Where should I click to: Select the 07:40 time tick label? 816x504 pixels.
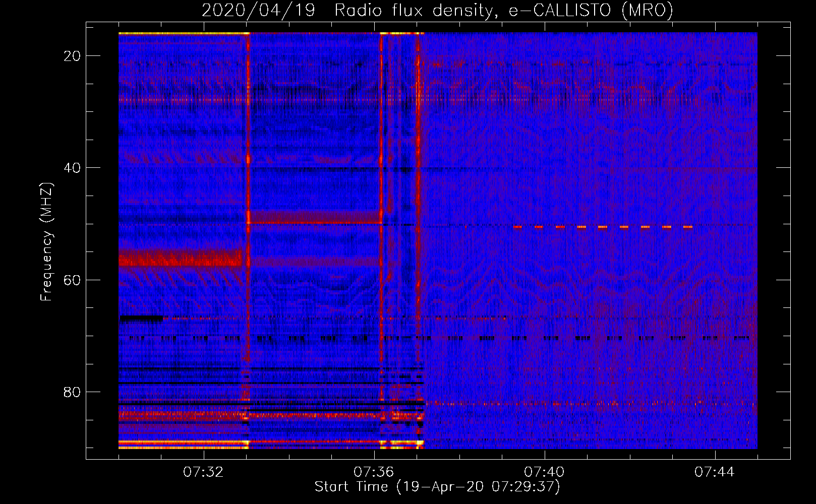click(544, 472)
